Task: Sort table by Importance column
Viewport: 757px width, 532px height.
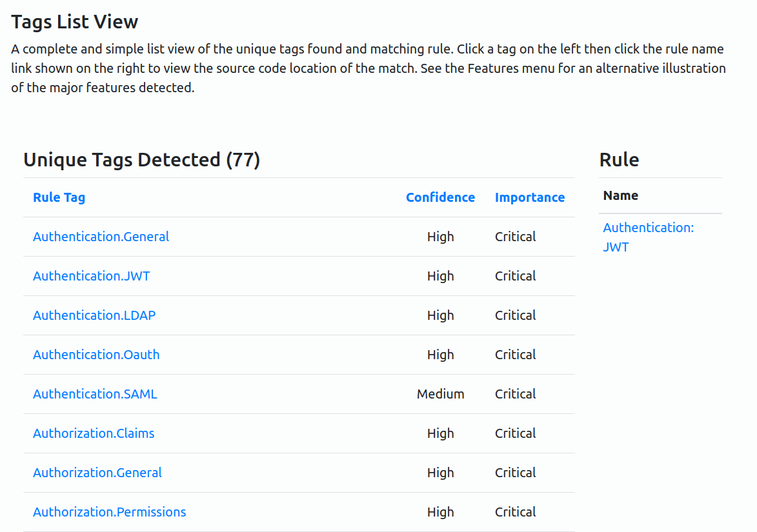Action: click(530, 197)
